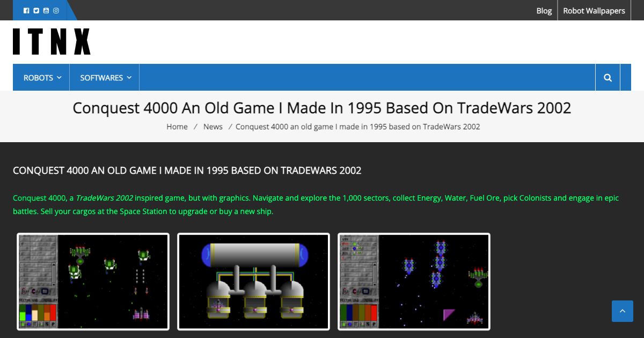The width and height of the screenshot is (644, 338).
Task: Open the YouTube channel icon
Action: point(46,10)
